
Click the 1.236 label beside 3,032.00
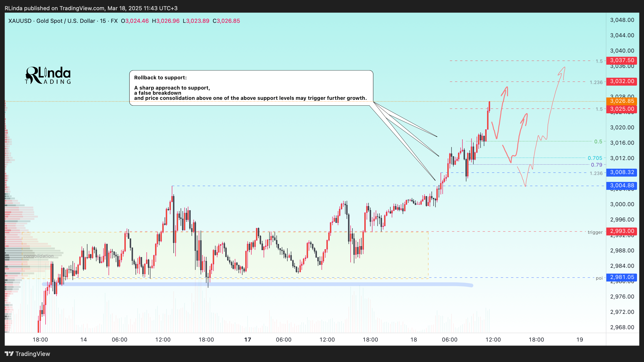click(596, 82)
